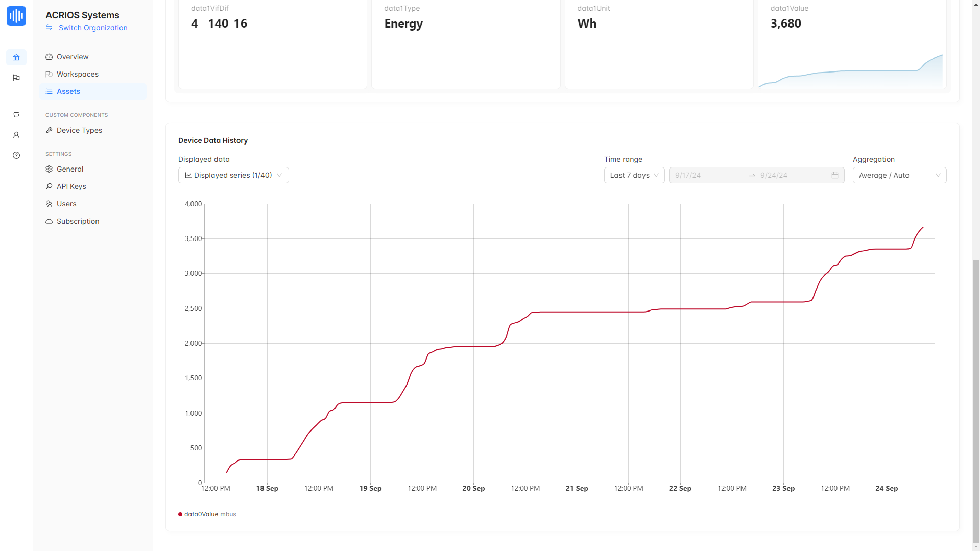Go to Overview in the sidebar
This screenshot has width=980, height=551.
click(x=73, y=57)
